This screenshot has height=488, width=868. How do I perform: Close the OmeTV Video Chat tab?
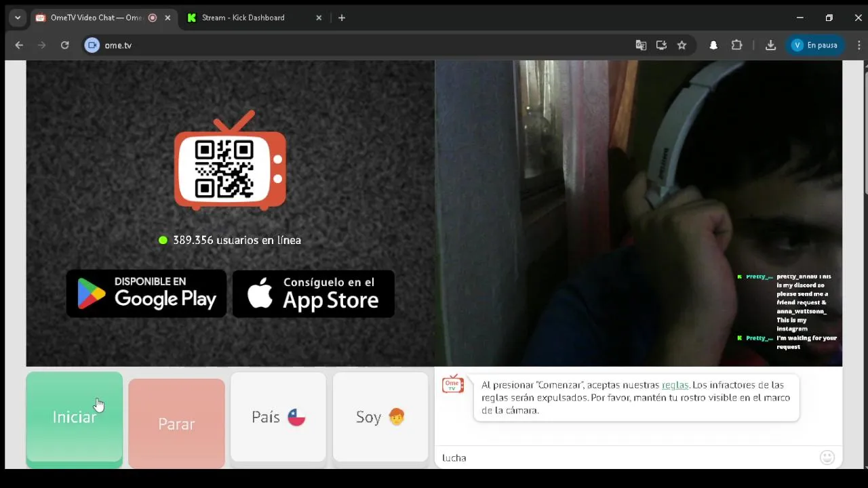[167, 18]
